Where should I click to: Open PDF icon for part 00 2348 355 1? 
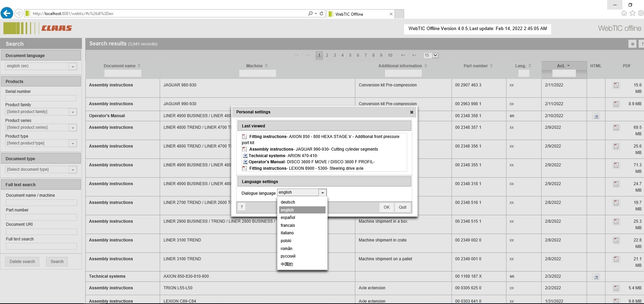pyautogui.click(x=616, y=165)
